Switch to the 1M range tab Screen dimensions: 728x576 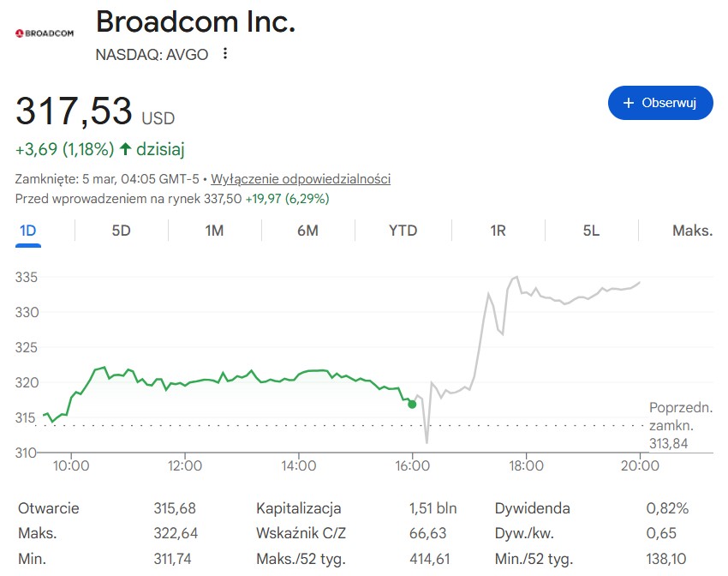(214, 231)
